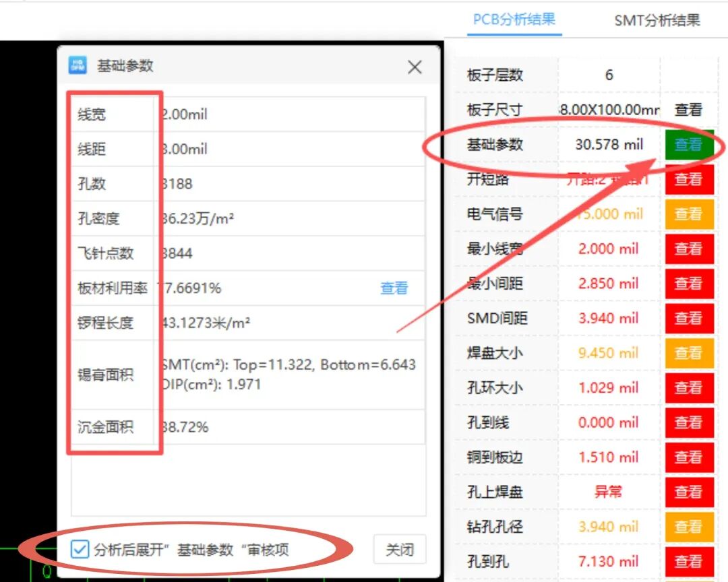The image size is (728, 582).
Task: Select the 板子层数 row label
Action: click(x=495, y=75)
